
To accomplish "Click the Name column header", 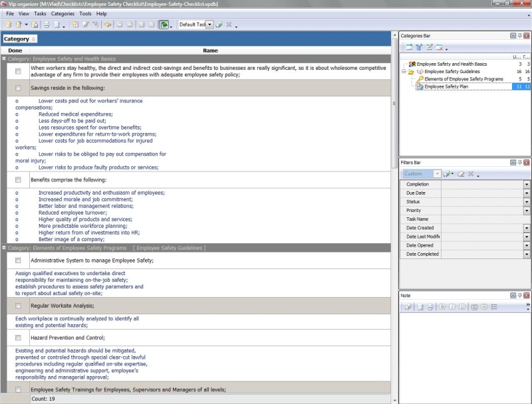I will pos(210,50).
